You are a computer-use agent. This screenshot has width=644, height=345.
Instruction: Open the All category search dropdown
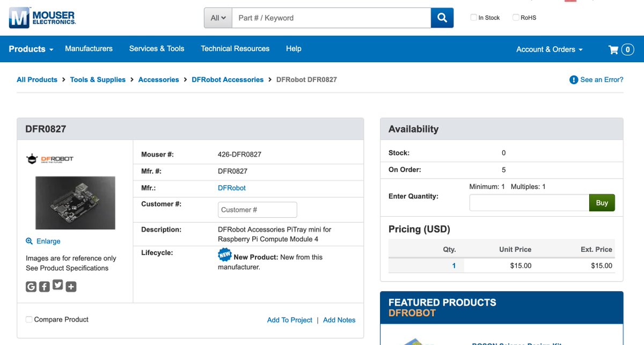(x=218, y=18)
